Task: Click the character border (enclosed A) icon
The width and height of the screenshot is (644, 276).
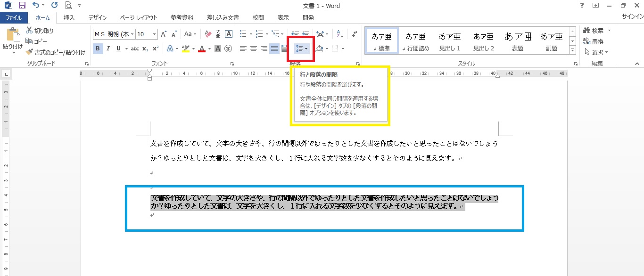Action: [229, 34]
